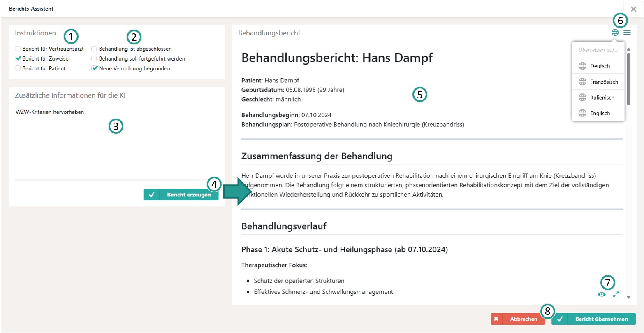Viewport: 644px width, 333px height.
Task: Click the report's vertical scrollbar thumb
Action: pos(628,78)
